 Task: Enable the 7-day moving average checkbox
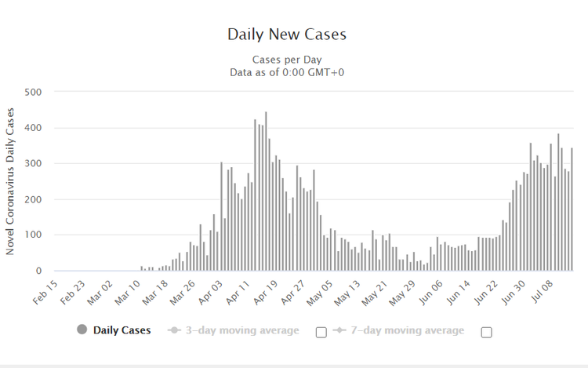(x=486, y=332)
